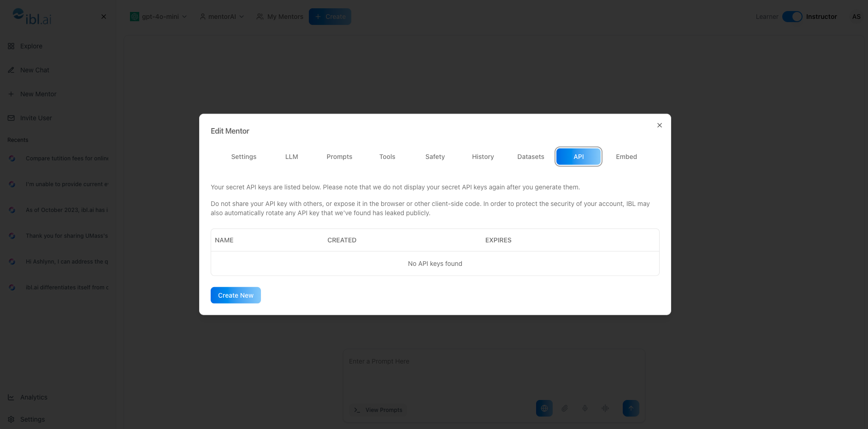Screen dimensions: 868x429
Task: Switch to the Embed tab
Action: coord(626,157)
